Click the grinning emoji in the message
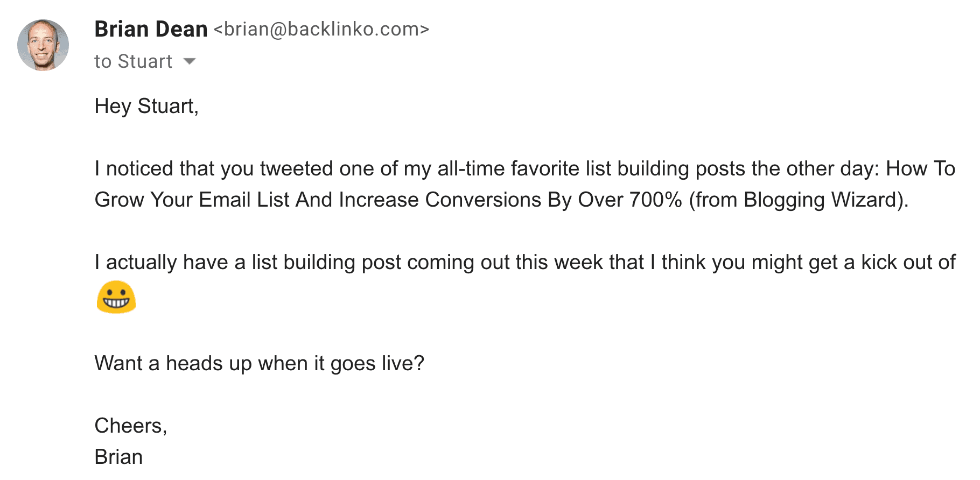The width and height of the screenshot is (980, 480). [116, 297]
